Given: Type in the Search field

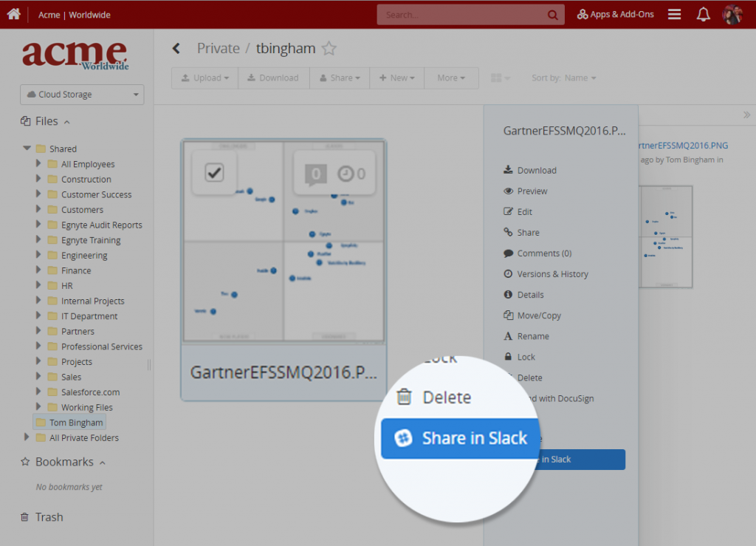Looking at the screenshot, I should [461, 15].
